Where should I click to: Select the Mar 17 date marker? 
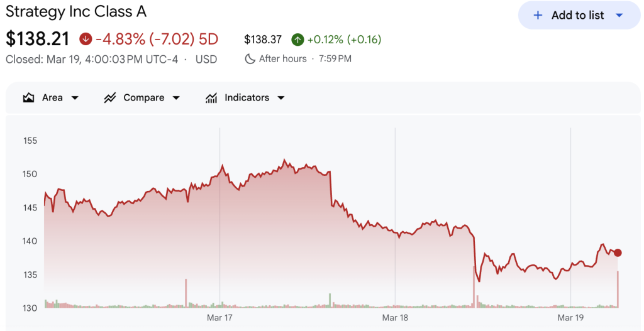219,318
